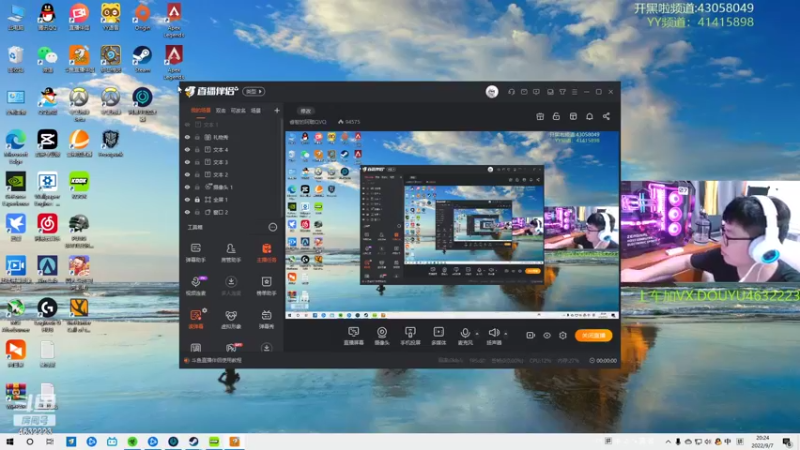The image size is (800, 450).
Task: Select the Microsoft Edge desktop shortcut
Action: (16, 146)
